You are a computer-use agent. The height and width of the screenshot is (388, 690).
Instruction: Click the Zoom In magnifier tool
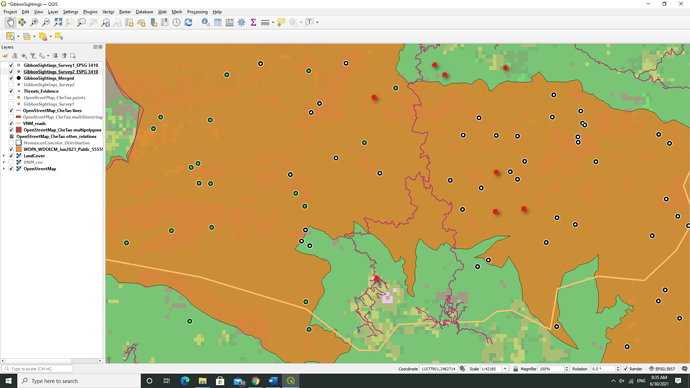pyautogui.click(x=34, y=22)
